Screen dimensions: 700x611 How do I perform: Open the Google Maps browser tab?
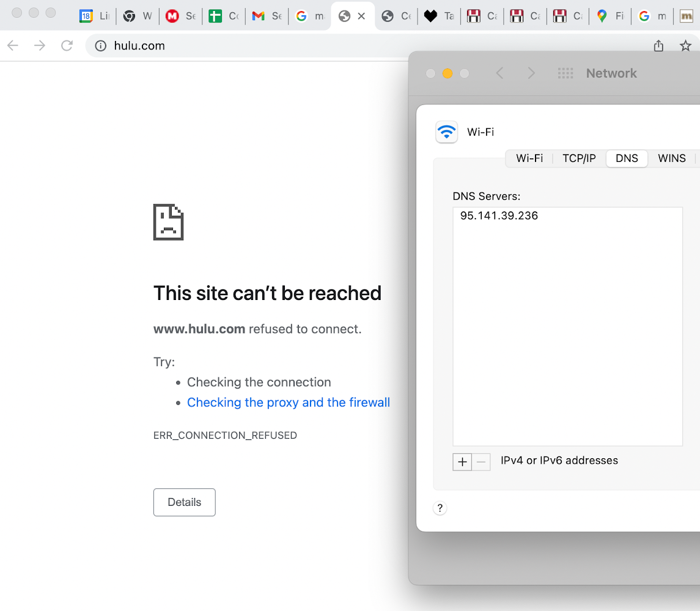point(610,16)
